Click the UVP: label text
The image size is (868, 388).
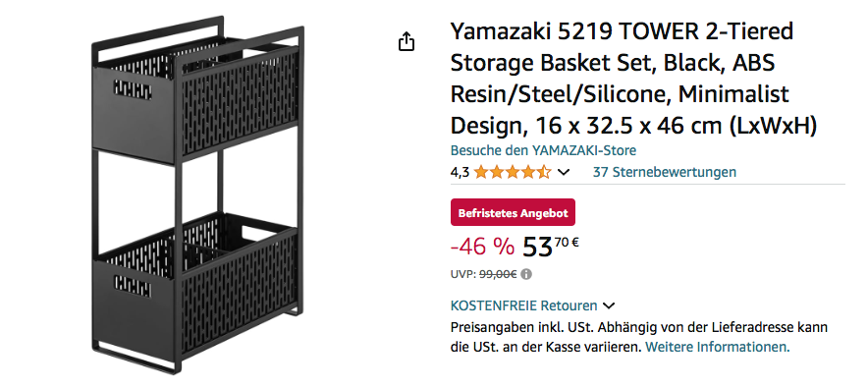click(x=463, y=274)
